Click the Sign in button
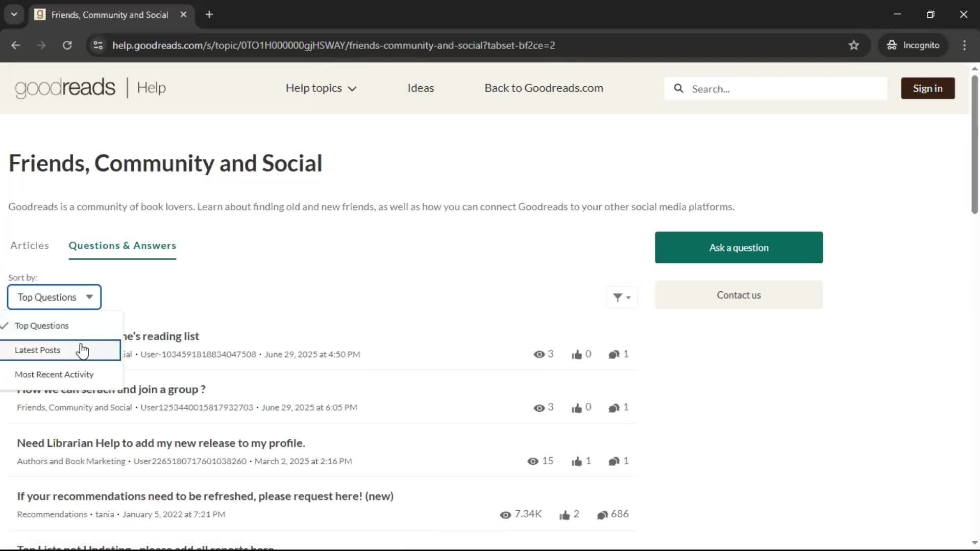Image resolution: width=980 pixels, height=551 pixels. (x=927, y=88)
